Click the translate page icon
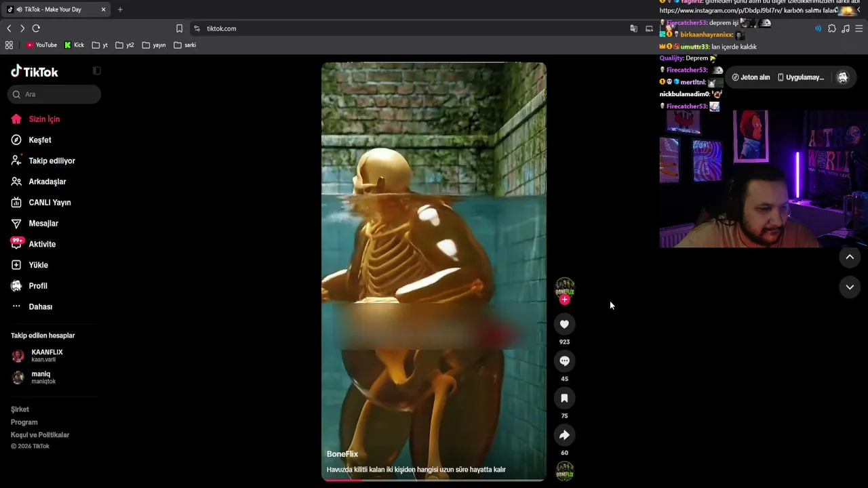This screenshot has height=488, width=868. coord(633,28)
